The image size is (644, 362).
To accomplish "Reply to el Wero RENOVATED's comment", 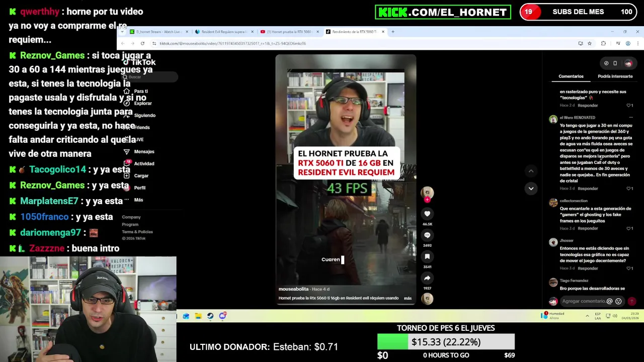I will (588, 189).
